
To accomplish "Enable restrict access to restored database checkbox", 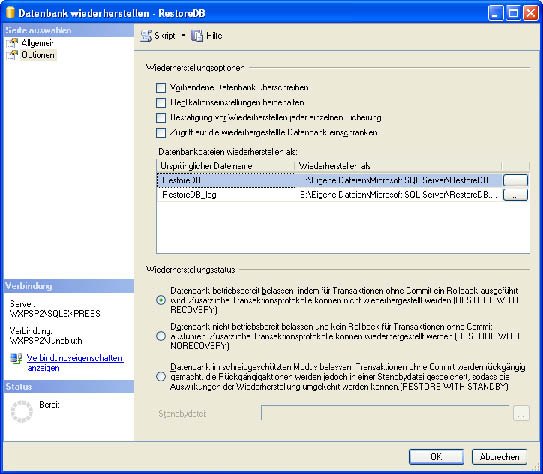I will pyautogui.click(x=161, y=133).
